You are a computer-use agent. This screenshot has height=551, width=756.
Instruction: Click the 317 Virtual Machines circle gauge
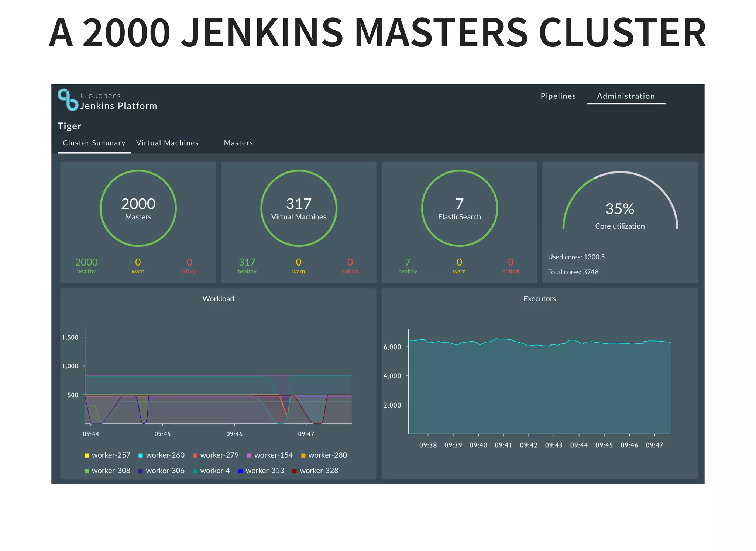point(299,208)
